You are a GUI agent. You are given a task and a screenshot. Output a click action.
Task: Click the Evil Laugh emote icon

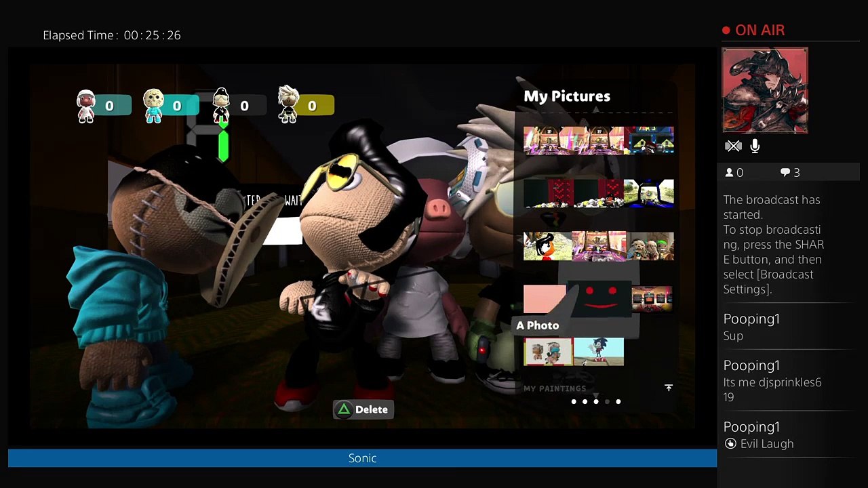pos(730,444)
